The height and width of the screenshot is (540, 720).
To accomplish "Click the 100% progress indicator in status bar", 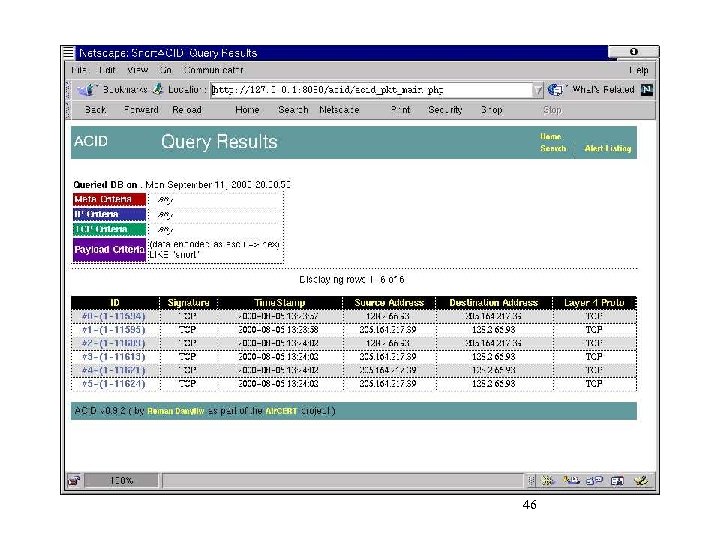I will tap(122, 481).
